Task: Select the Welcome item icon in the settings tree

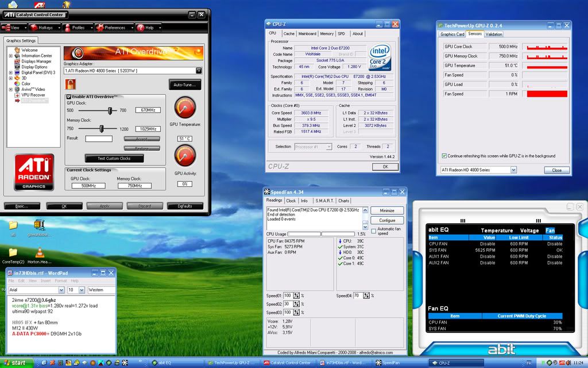Action: (x=18, y=50)
